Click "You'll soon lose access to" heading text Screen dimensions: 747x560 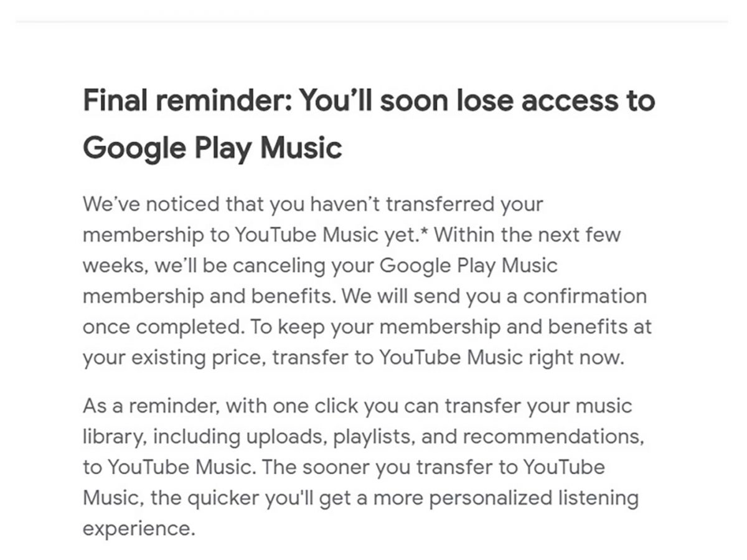[477, 101]
